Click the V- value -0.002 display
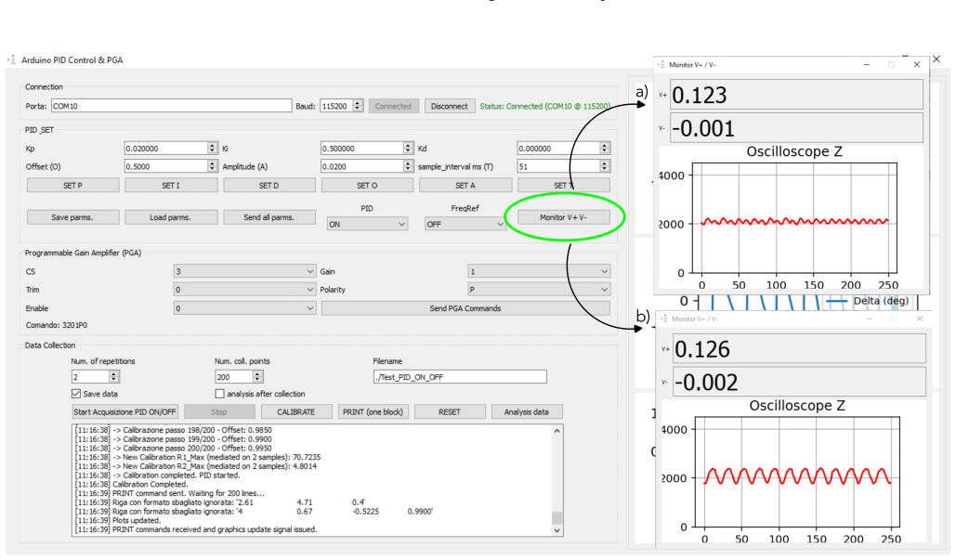This screenshot has width=956, height=560. 799,382
